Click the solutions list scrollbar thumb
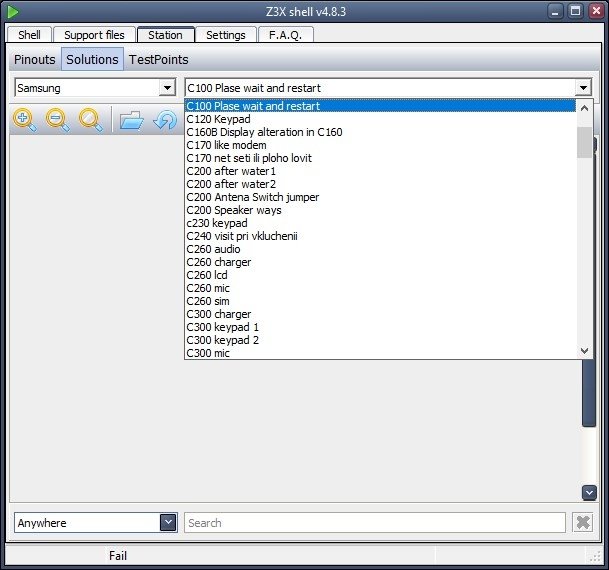The height and width of the screenshot is (570, 609). pos(584,142)
